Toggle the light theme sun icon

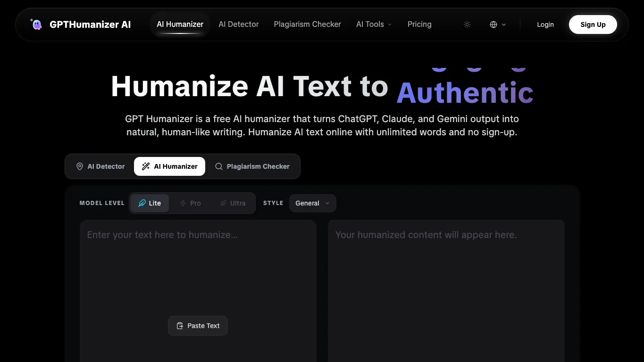tap(467, 25)
